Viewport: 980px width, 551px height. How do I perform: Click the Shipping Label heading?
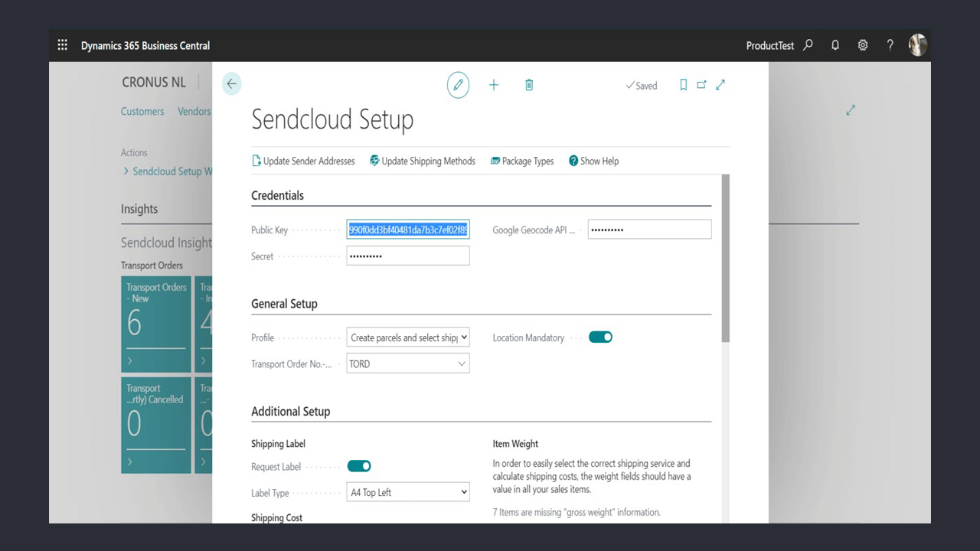coord(278,444)
